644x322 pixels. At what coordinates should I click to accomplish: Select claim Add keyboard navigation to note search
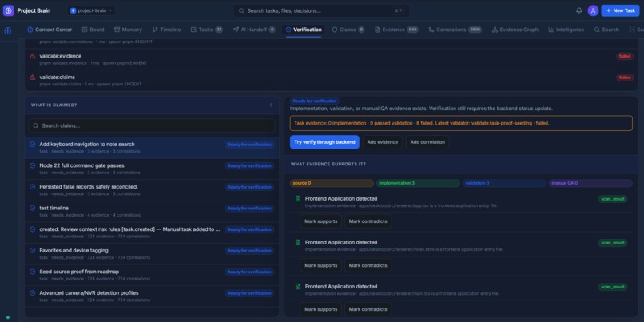[x=152, y=148]
